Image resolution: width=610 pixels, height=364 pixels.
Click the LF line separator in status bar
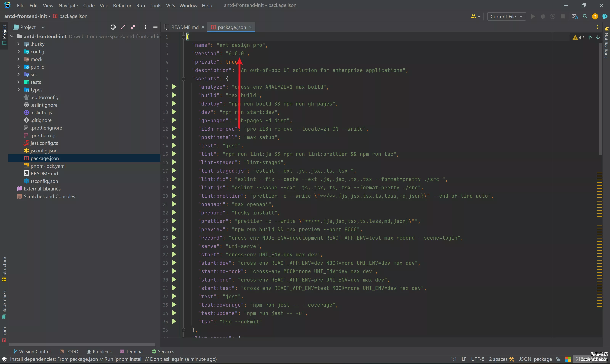[x=464, y=359]
